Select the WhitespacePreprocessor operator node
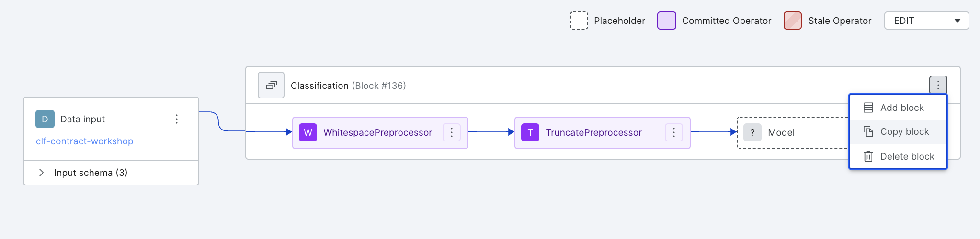Viewport: 980px width, 239px height. point(380,133)
